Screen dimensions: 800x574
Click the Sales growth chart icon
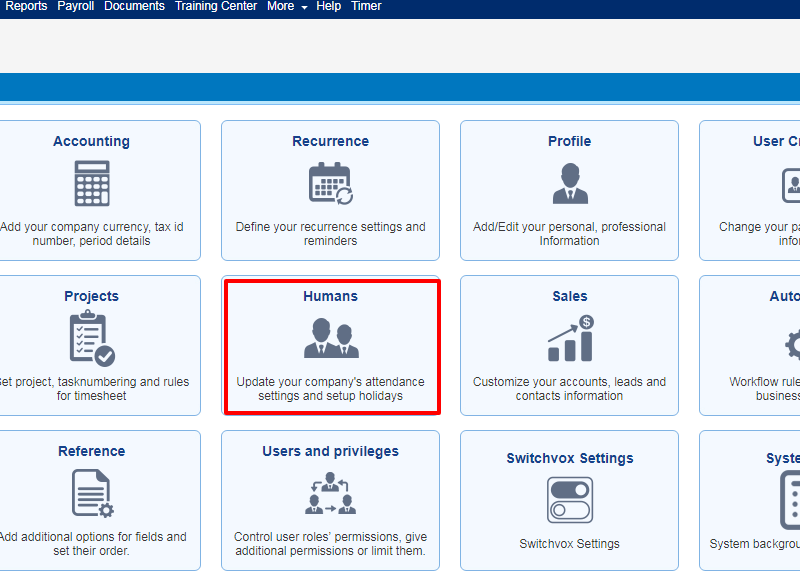click(571, 338)
